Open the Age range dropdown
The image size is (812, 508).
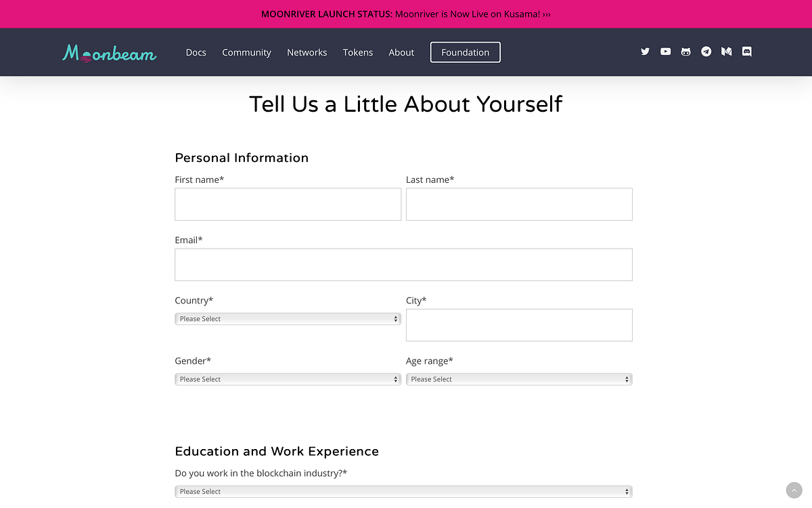(519, 379)
